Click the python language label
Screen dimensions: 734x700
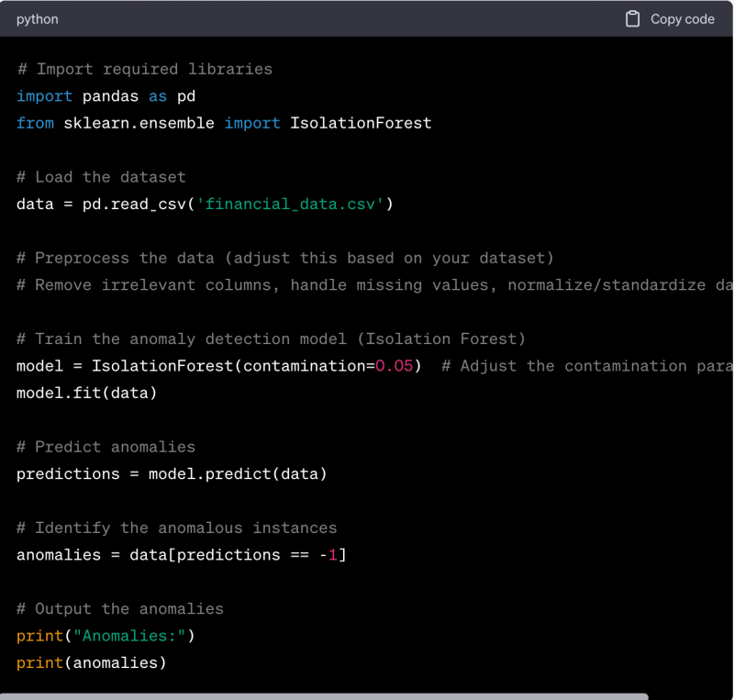(37, 19)
